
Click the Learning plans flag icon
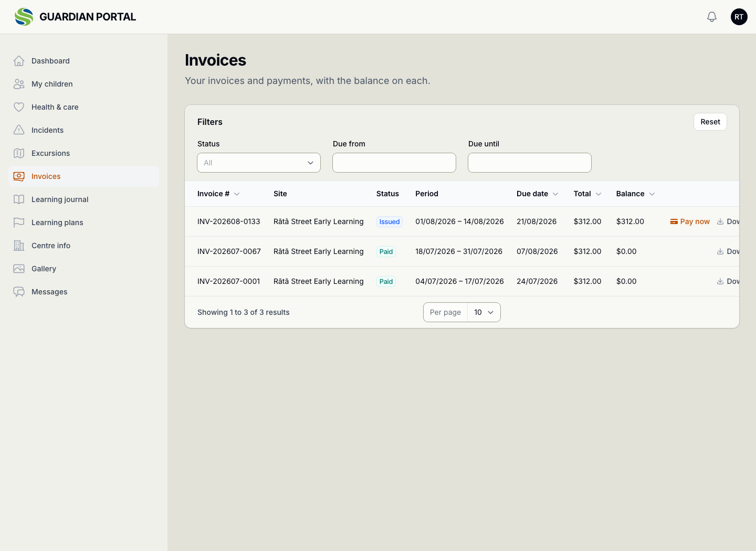pos(19,222)
